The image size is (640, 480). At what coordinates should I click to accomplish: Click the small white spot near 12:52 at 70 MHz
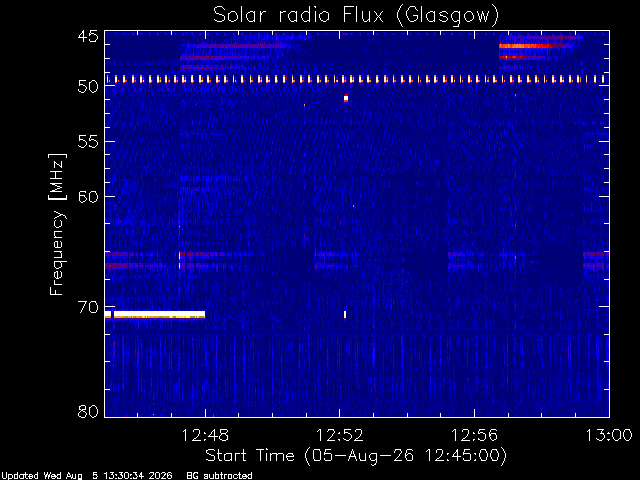pyautogui.click(x=345, y=314)
